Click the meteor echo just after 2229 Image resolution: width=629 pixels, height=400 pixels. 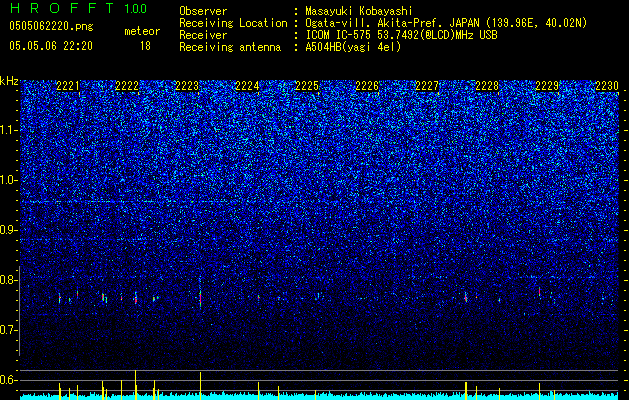coord(540,291)
